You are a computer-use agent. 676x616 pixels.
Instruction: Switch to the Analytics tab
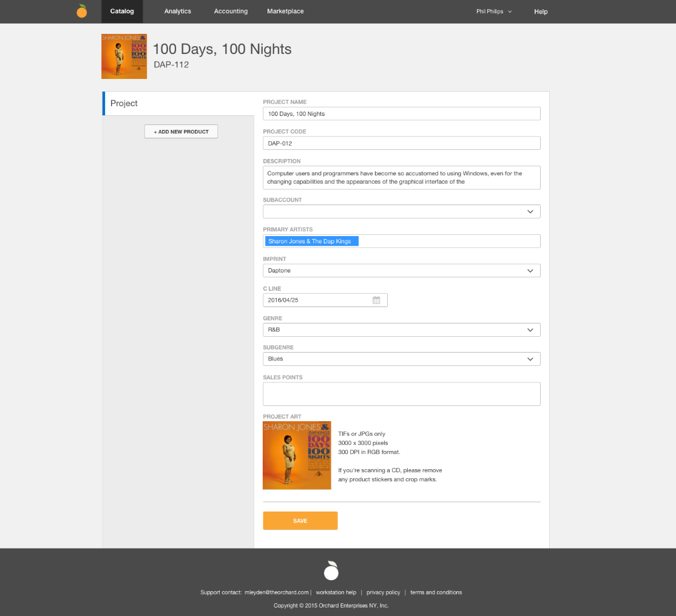178,11
